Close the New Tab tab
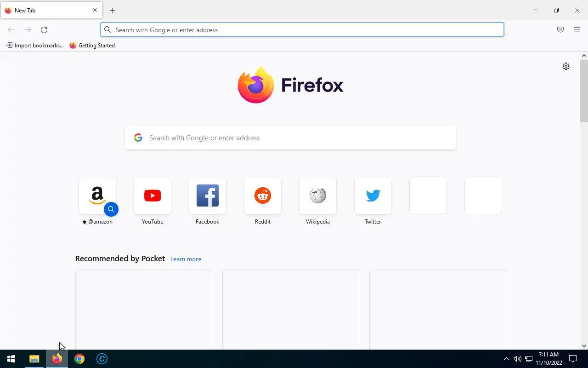Image resolution: width=588 pixels, height=368 pixels. 95,10
